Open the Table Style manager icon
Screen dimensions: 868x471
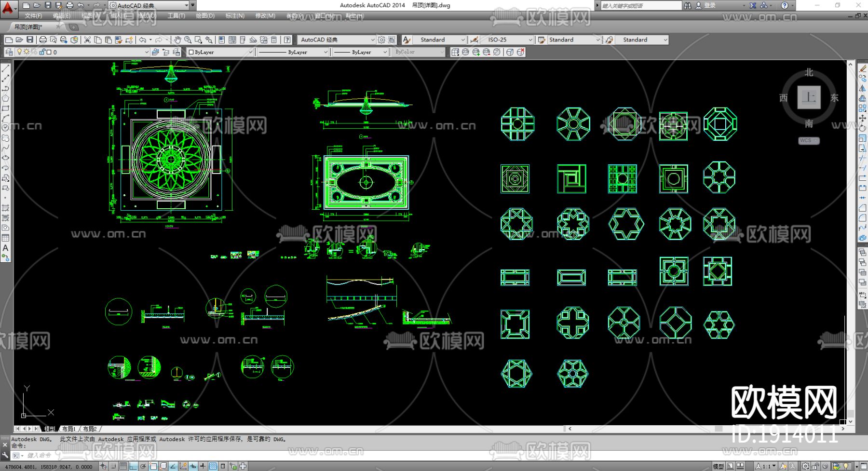(542, 40)
